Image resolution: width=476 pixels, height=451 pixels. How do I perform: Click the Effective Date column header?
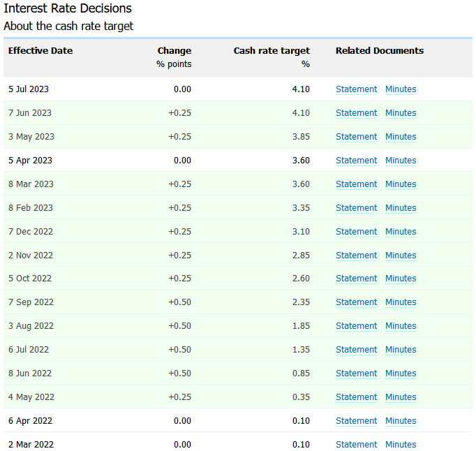click(x=40, y=51)
